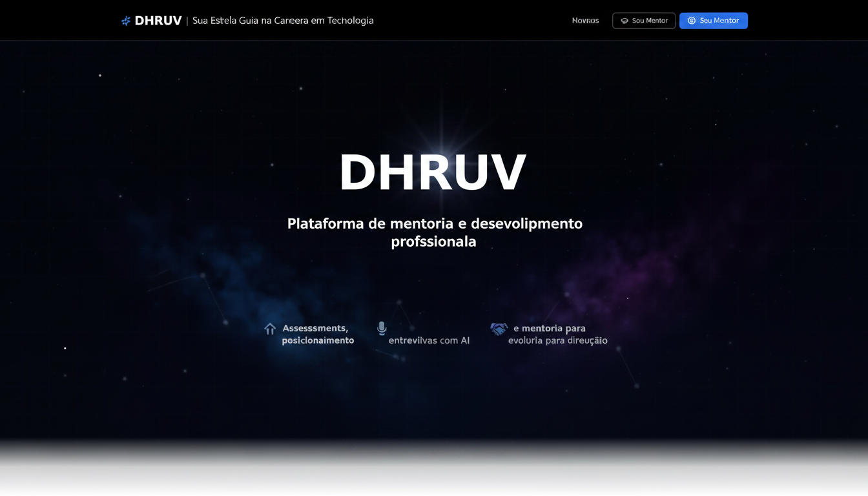The height and width of the screenshot is (496, 868).
Task: Select the handshake icon beside mentoria
Action: [499, 329]
